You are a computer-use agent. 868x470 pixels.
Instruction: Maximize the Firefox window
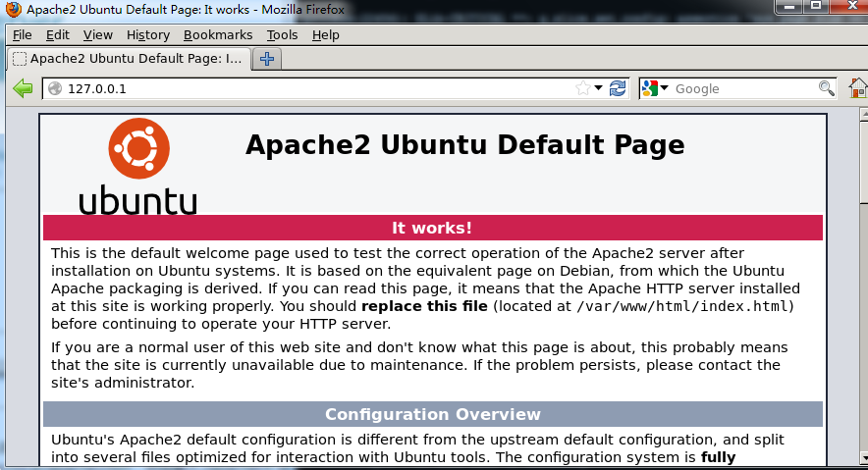point(815,7)
